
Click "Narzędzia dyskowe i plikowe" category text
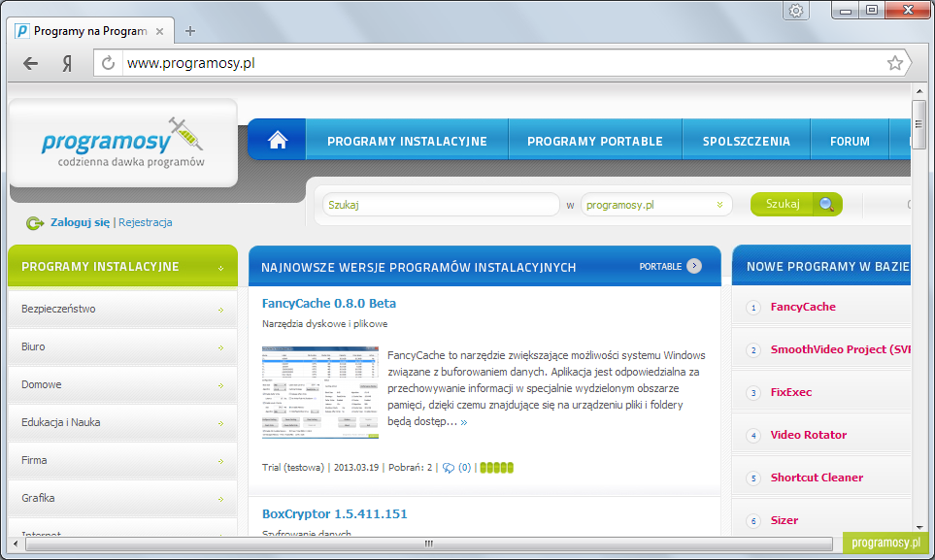tap(325, 324)
